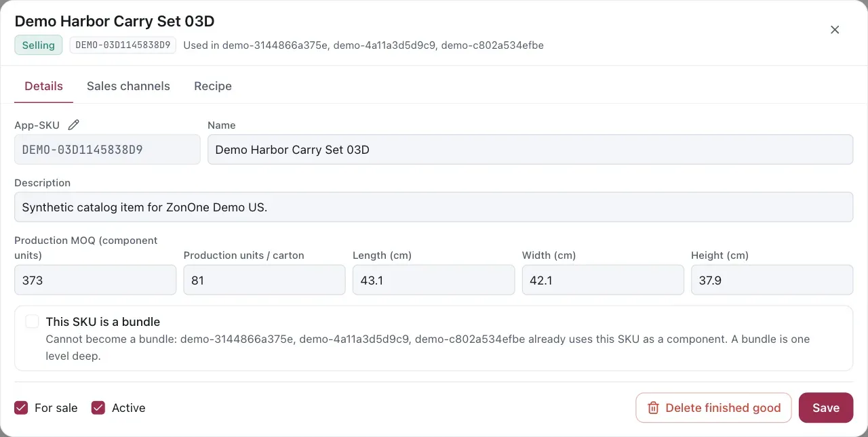Image resolution: width=868 pixels, height=437 pixels.
Task: Toggle the 'This SKU is a bundle' checkbox
Action: (x=32, y=322)
